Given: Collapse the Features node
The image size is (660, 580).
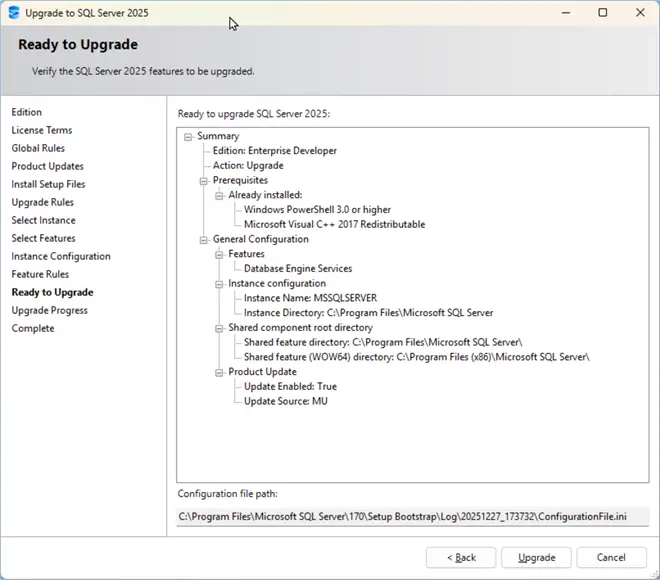Looking at the screenshot, I should [219, 255].
